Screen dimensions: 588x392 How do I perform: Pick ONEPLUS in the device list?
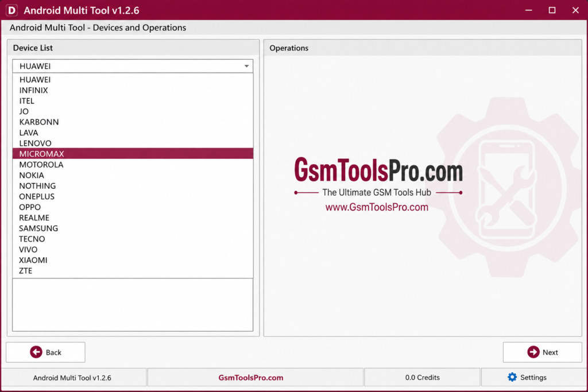pyautogui.click(x=133, y=196)
